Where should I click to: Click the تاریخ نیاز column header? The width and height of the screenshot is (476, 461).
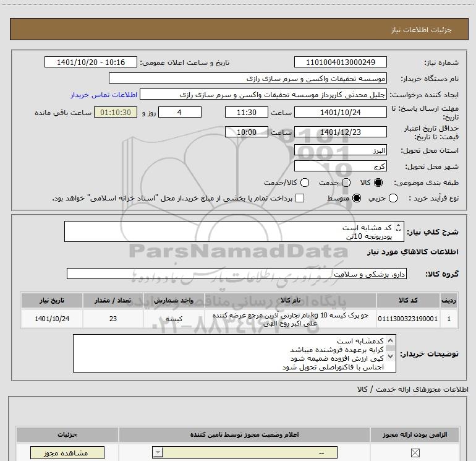click(x=52, y=300)
